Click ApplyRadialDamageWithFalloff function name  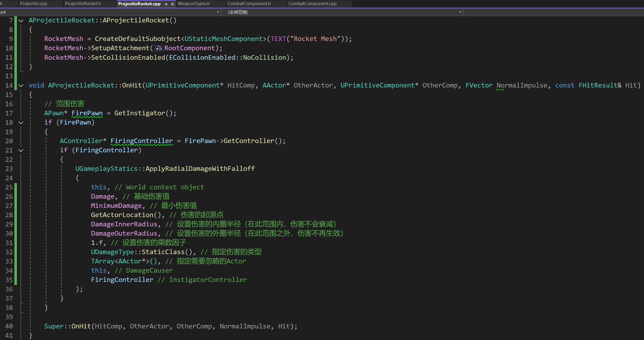200,168
